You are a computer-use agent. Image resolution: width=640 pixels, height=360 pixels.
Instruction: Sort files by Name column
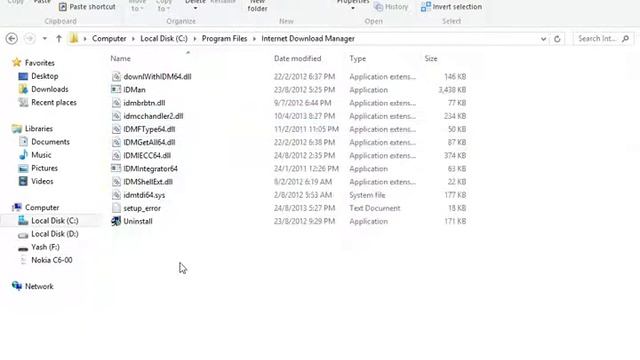pos(120,58)
